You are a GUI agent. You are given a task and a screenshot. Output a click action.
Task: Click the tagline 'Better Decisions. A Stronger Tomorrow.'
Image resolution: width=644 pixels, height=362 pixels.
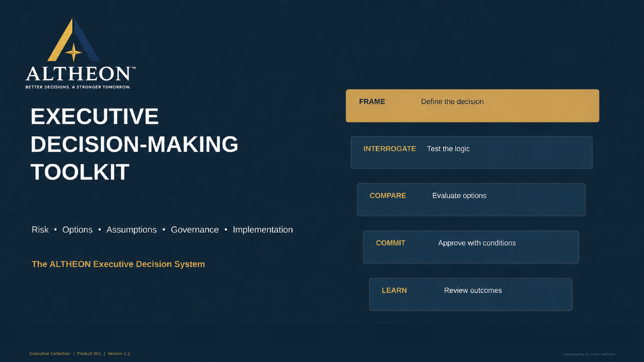(78, 87)
